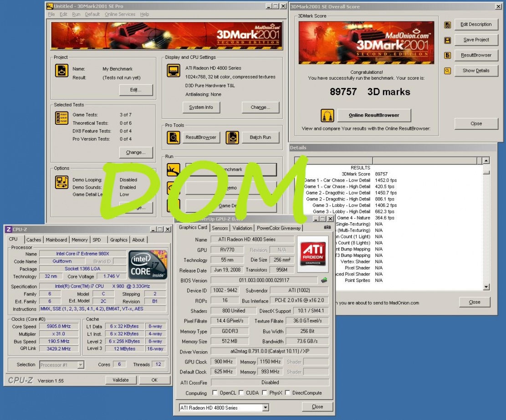Click the icon beside Online ResultBrowser
The width and height of the screenshot is (506, 420).
pos(327,115)
